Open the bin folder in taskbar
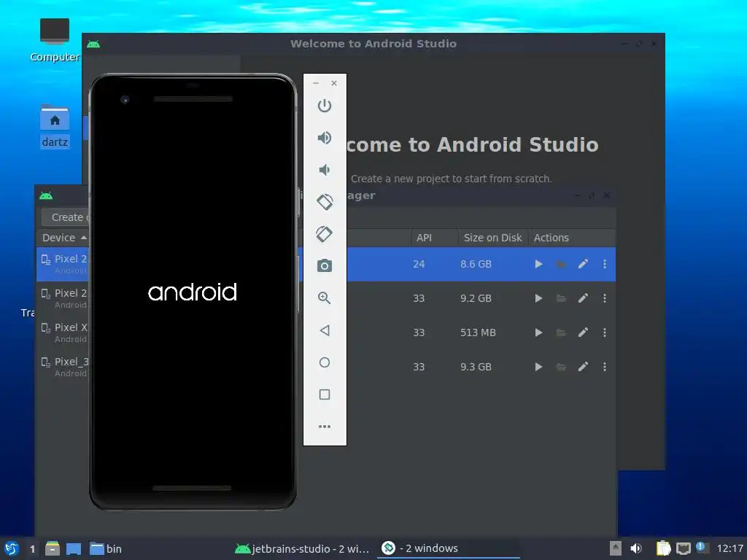747x560 pixels. (106, 548)
